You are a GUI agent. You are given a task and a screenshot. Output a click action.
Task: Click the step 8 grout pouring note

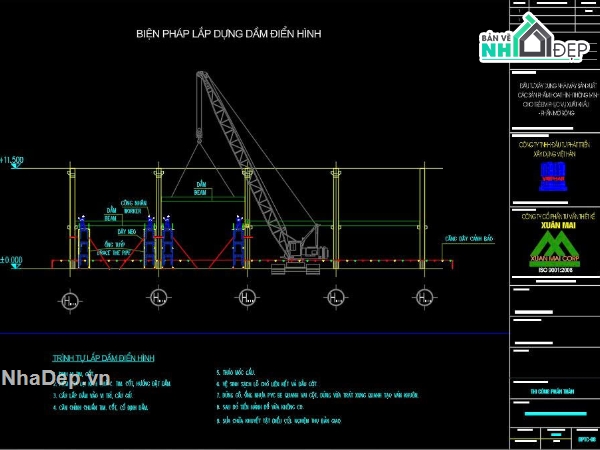[260, 407]
